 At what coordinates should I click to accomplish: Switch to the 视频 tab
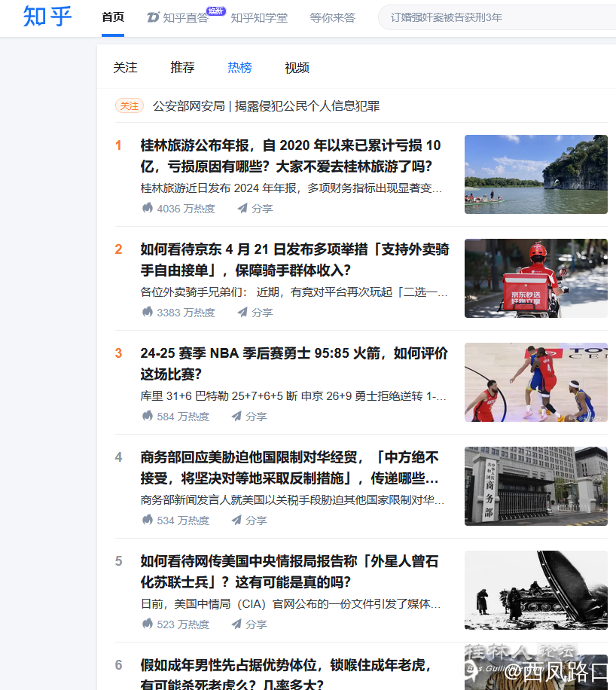pyautogui.click(x=297, y=67)
